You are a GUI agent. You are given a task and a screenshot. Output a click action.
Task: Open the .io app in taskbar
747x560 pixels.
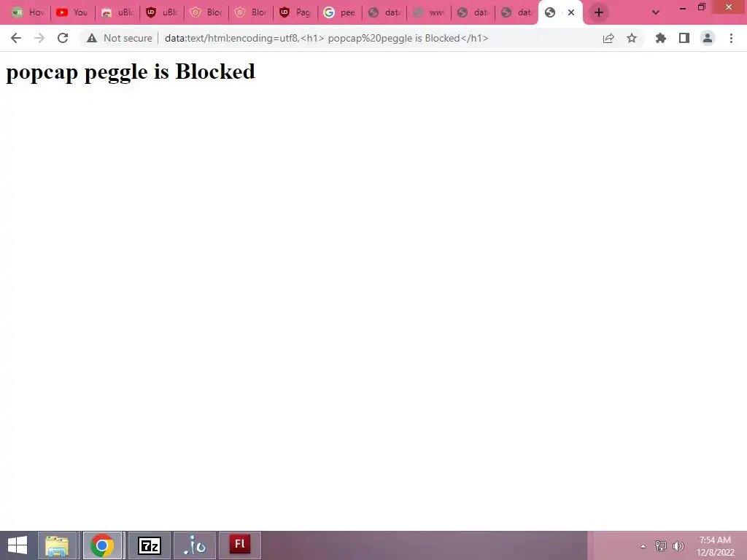pyautogui.click(x=195, y=545)
